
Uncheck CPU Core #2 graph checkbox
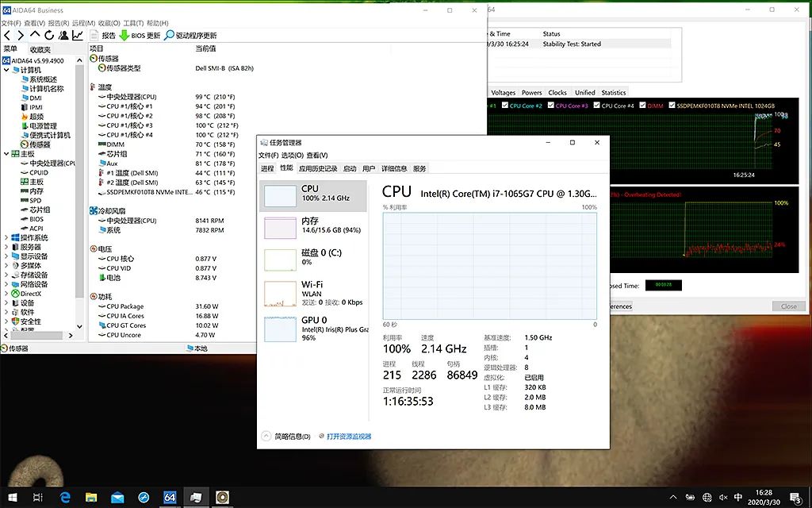pos(505,106)
